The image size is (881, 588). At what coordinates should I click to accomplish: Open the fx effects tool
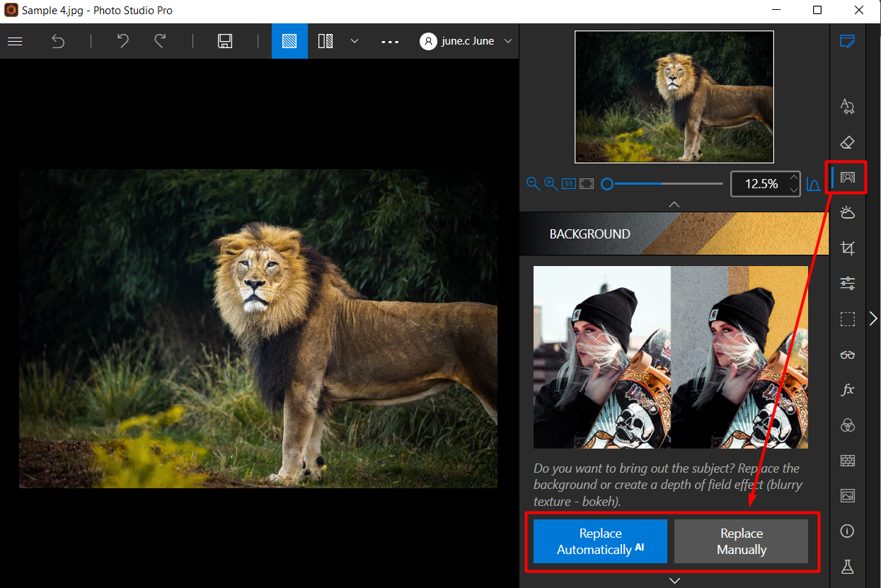coord(848,390)
